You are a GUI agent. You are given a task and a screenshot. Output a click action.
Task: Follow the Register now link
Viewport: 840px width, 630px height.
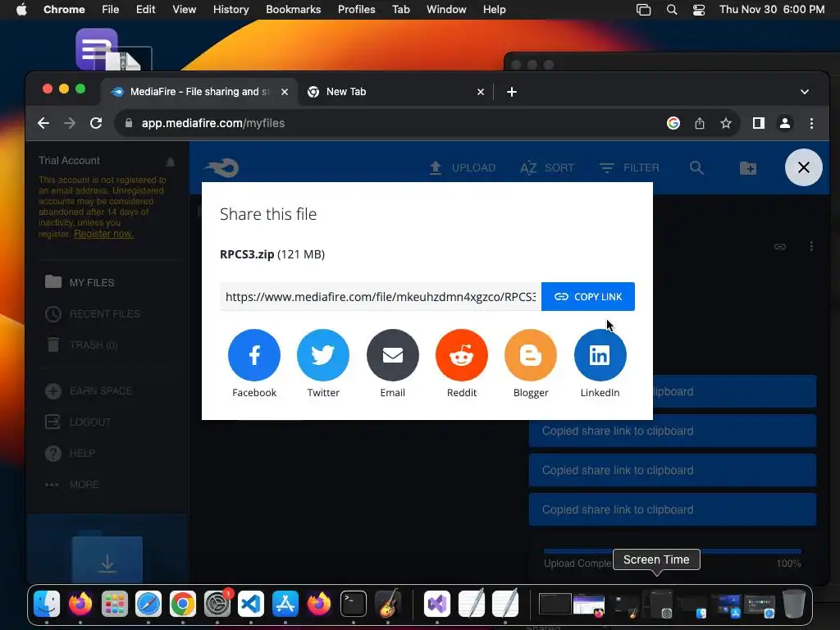103,234
